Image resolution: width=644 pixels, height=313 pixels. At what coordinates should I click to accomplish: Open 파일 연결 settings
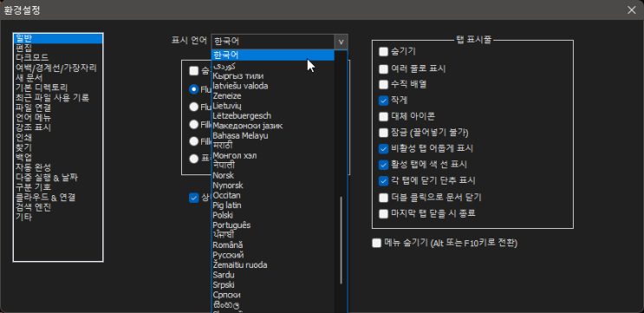pos(58,108)
